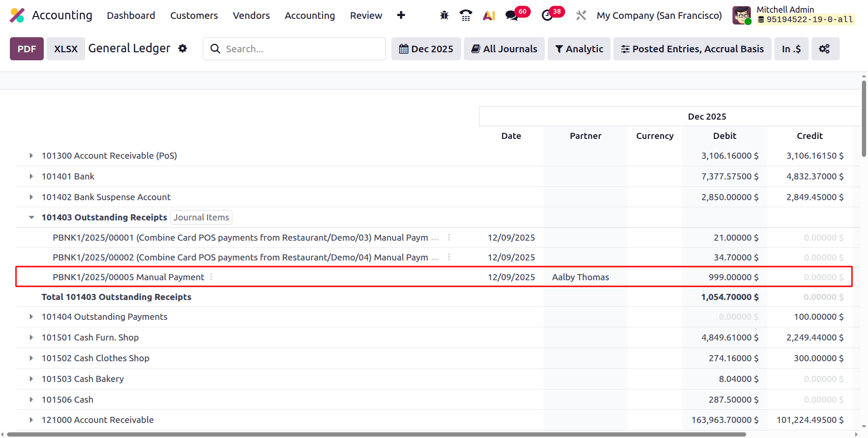This screenshot has height=438, width=868.
Task: Click total 1,054.70000 $ debit
Action: click(730, 297)
